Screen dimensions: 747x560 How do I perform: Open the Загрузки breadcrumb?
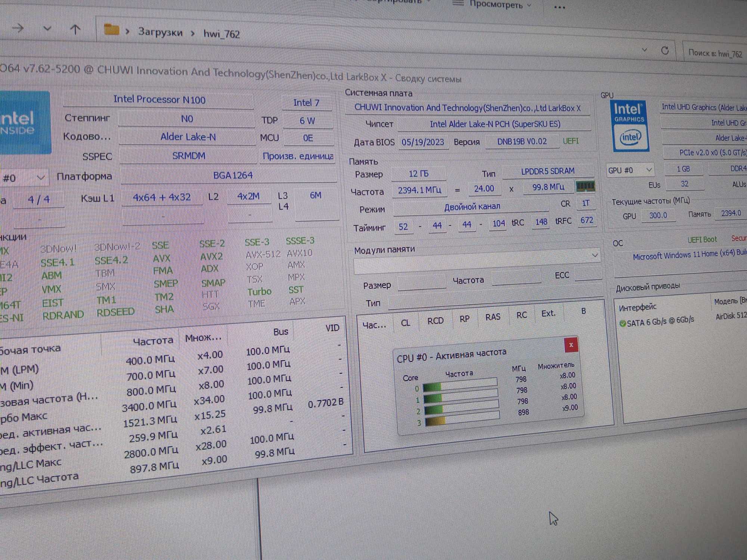click(161, 32)
